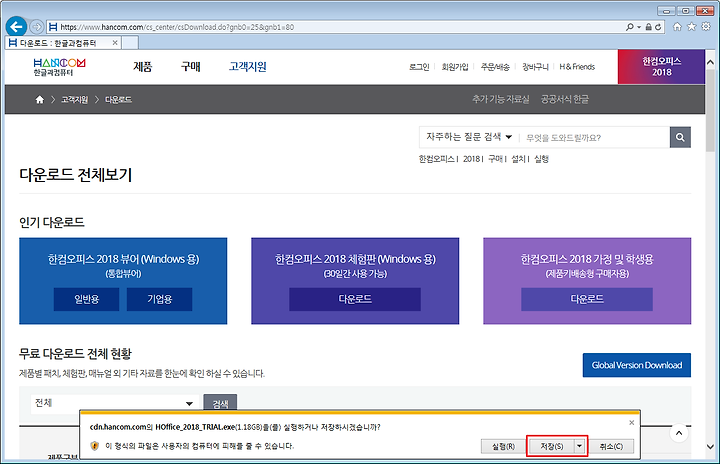This screenshot has width=720, height=464.
Task: Click the browser Forward arrow button
Action: point(37,27)
